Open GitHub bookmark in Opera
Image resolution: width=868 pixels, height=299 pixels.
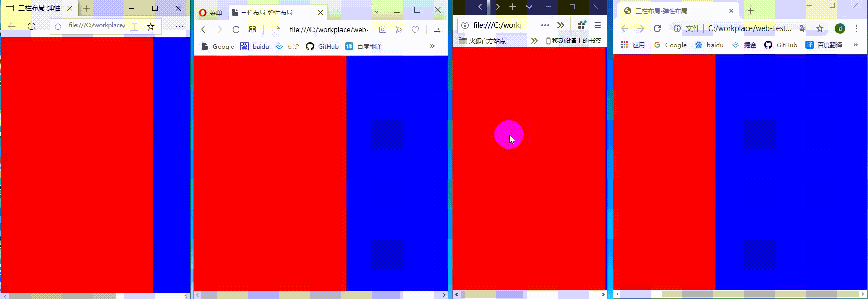click(323, 46)
